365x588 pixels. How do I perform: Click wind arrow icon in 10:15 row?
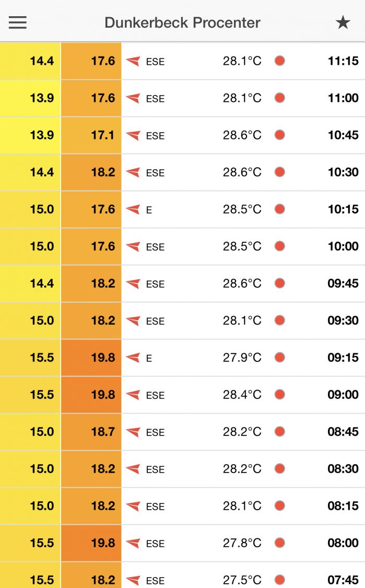click(x=133, y=209)
